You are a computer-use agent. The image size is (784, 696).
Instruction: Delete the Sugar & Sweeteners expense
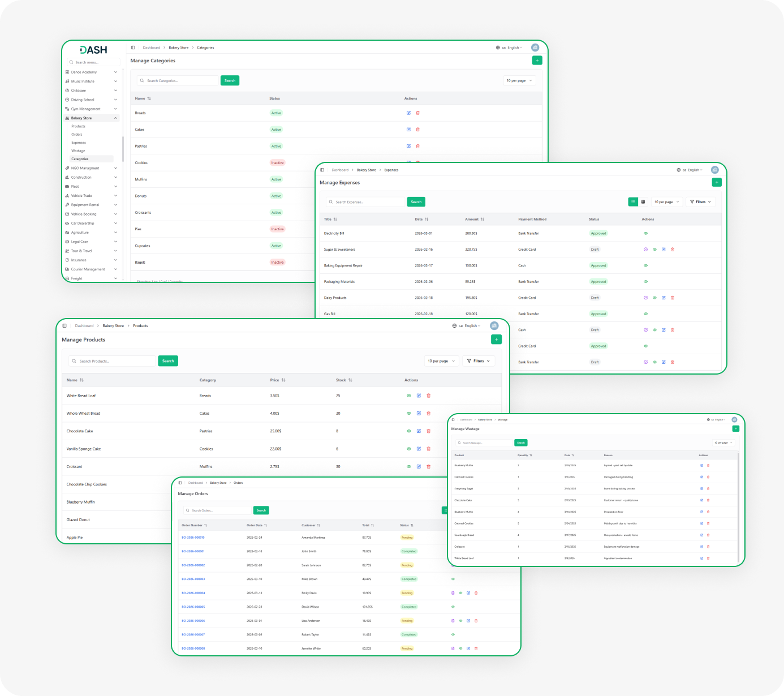[x=673, y=250]
